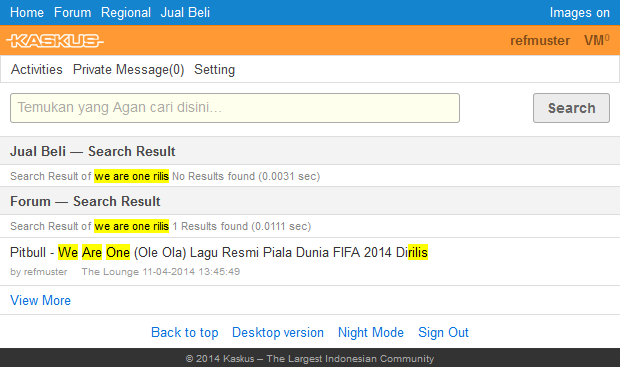Focus the Temukan yang Agan cari search field
Viewport: 620px width, 367px height.
click(x=235, y=108)
